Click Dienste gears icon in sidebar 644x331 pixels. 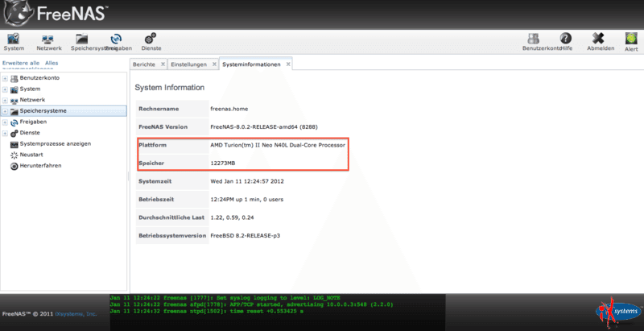click(14, 133)
